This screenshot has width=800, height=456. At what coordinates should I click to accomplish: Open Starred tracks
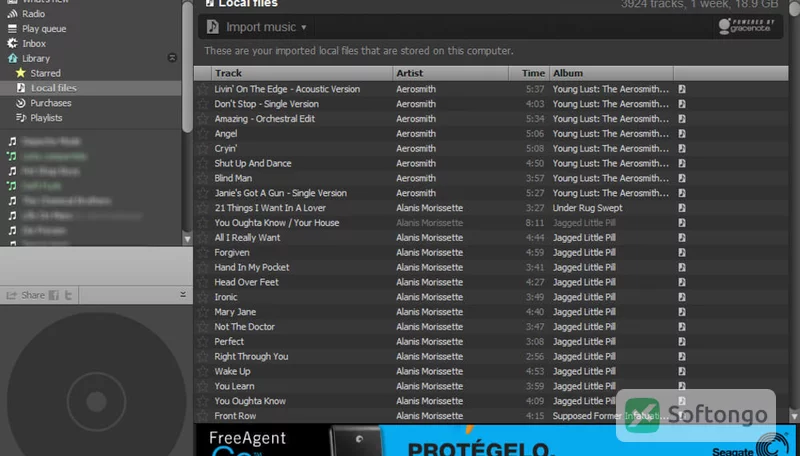point(45,73)
